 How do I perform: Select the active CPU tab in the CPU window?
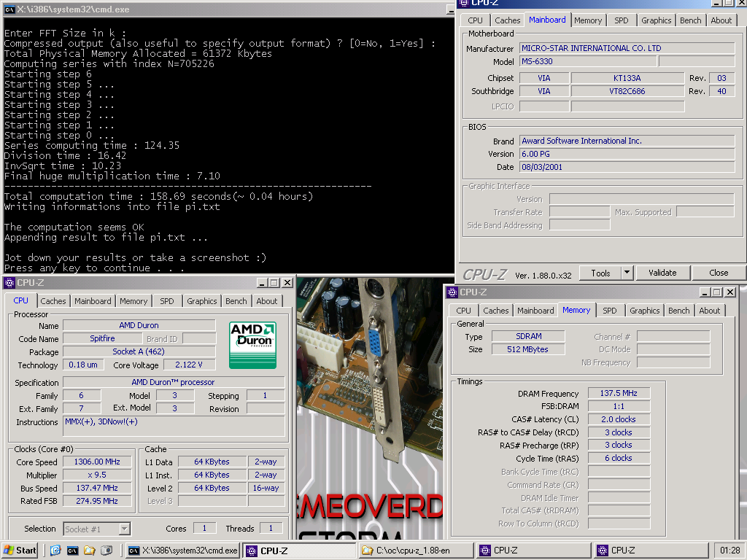20,300
